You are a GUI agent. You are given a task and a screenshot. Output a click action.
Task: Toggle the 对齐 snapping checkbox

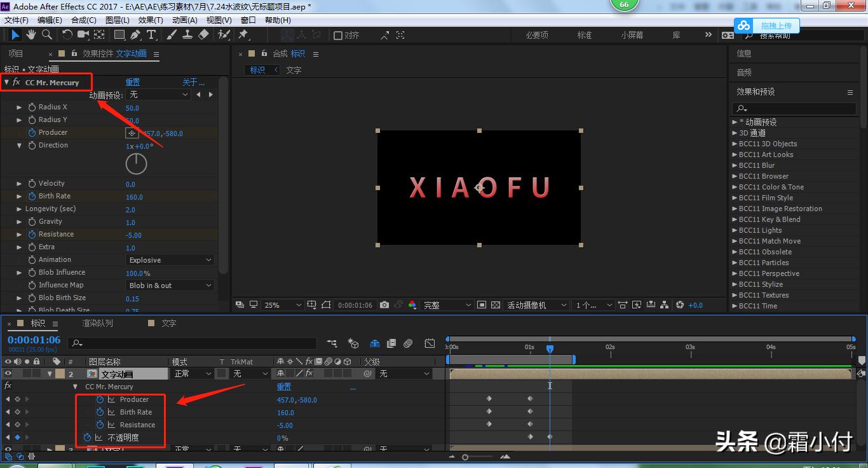338,36
